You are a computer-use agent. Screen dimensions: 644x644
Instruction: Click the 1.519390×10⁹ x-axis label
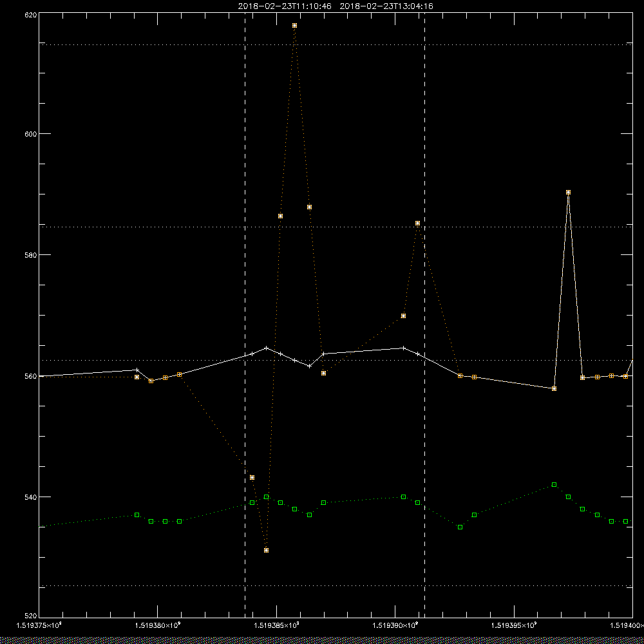395,625
